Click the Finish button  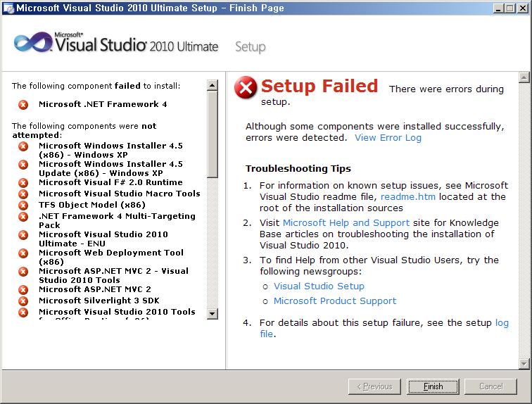[433, 386]
